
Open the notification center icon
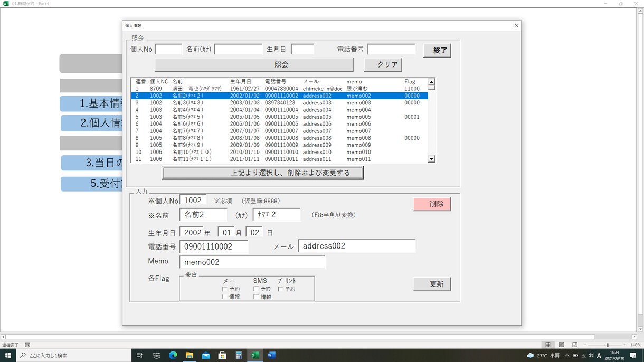coord(633,355)
